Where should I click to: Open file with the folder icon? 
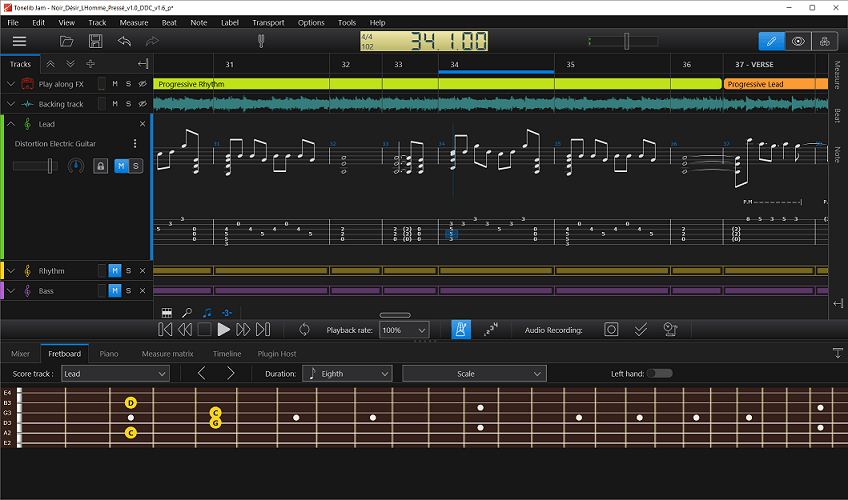(66, 41)
